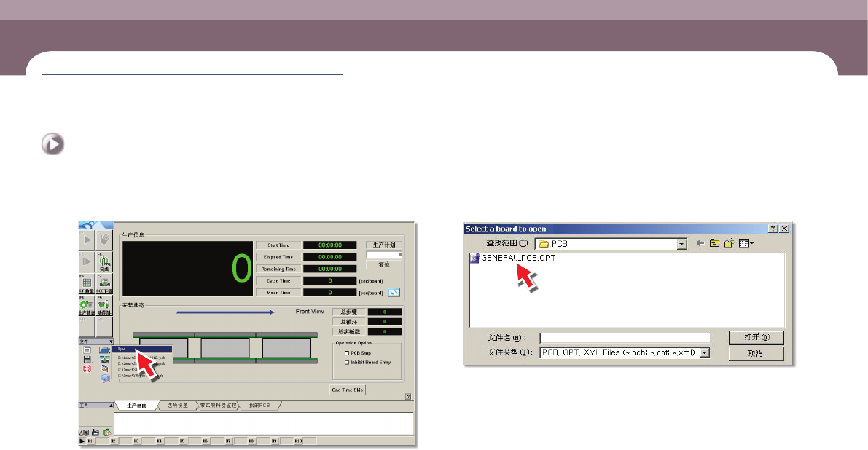
Task: Click the floppy disk save icon
Action: pos(87,359)
